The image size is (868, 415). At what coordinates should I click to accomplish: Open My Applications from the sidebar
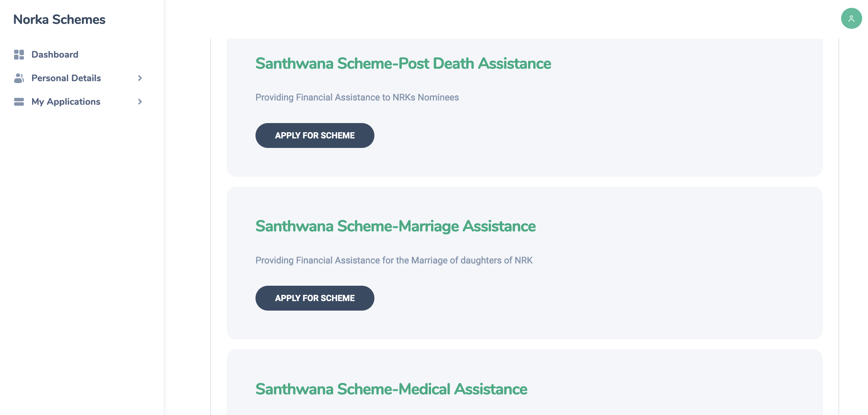click(x=66, y=101)
